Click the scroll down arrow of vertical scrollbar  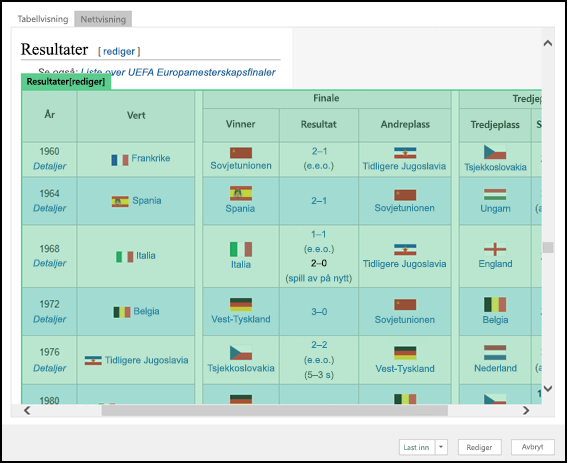(x=548, y=389)
